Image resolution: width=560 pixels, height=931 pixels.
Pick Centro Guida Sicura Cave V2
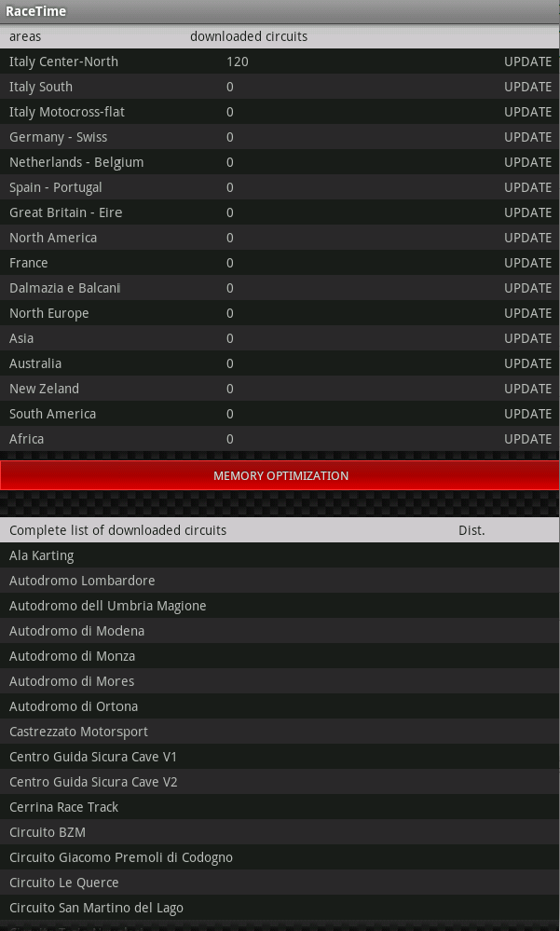click(280, 781)
